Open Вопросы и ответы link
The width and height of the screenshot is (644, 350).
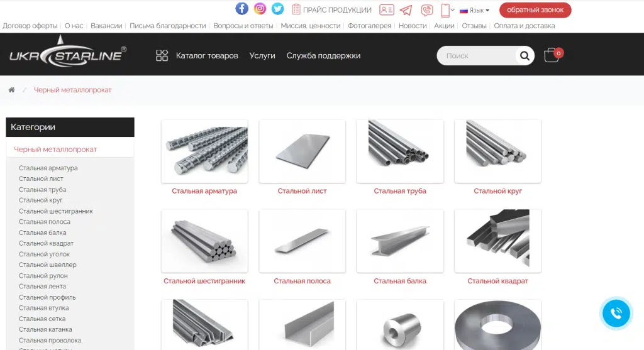(x=243, y=25)
